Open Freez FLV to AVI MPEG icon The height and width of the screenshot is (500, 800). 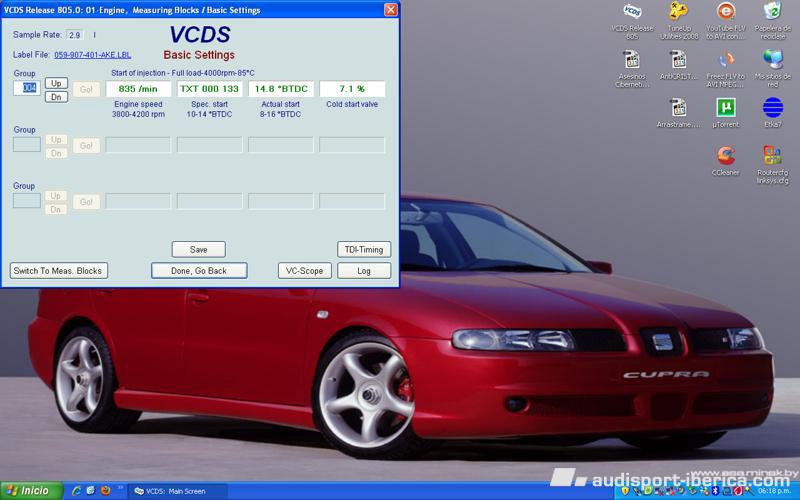click(x=726, y=69)
